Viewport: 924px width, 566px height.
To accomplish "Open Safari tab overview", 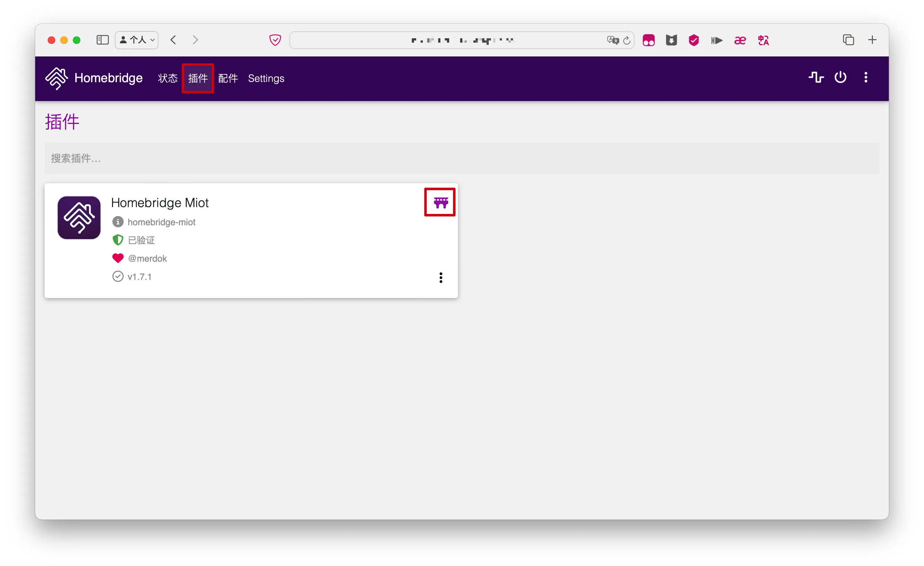I will click(848, 40).
